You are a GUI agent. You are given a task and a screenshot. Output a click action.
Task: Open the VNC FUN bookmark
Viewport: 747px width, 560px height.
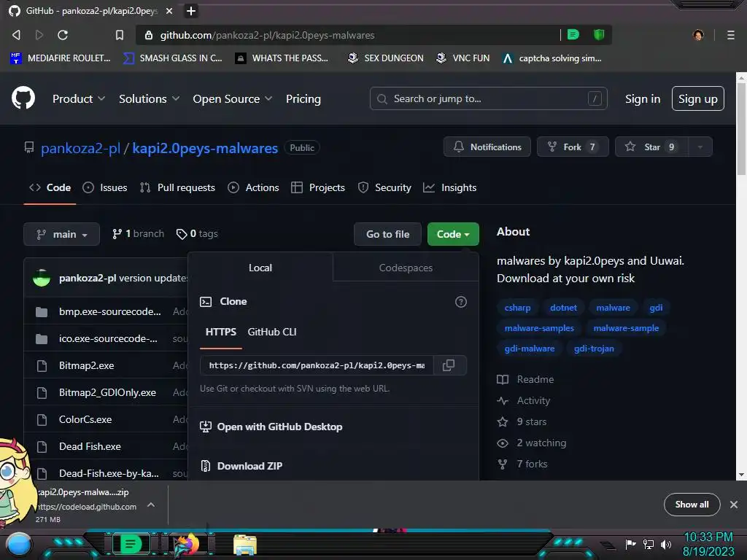click(x=463, y=58)
